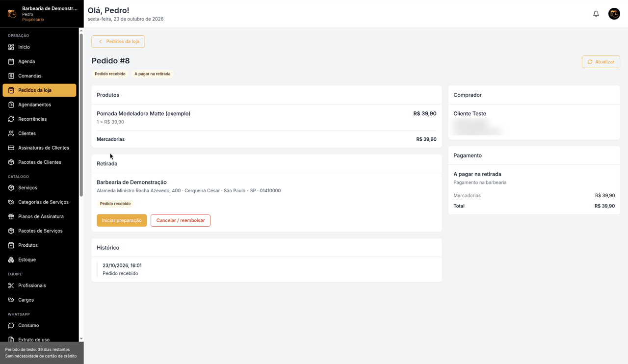
Task: Click Iniciar preparação button
Action: (x=122, y=220)
